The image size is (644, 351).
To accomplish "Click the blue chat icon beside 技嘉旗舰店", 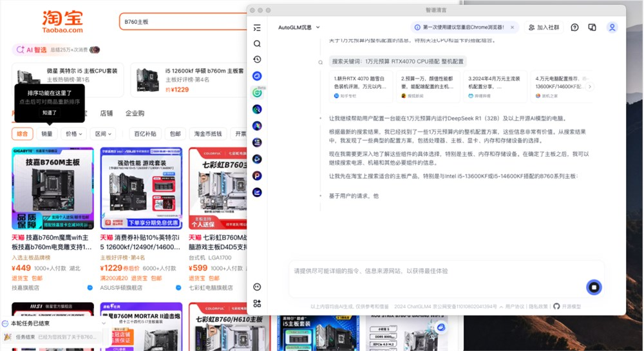I will click(x=90, y=288).
